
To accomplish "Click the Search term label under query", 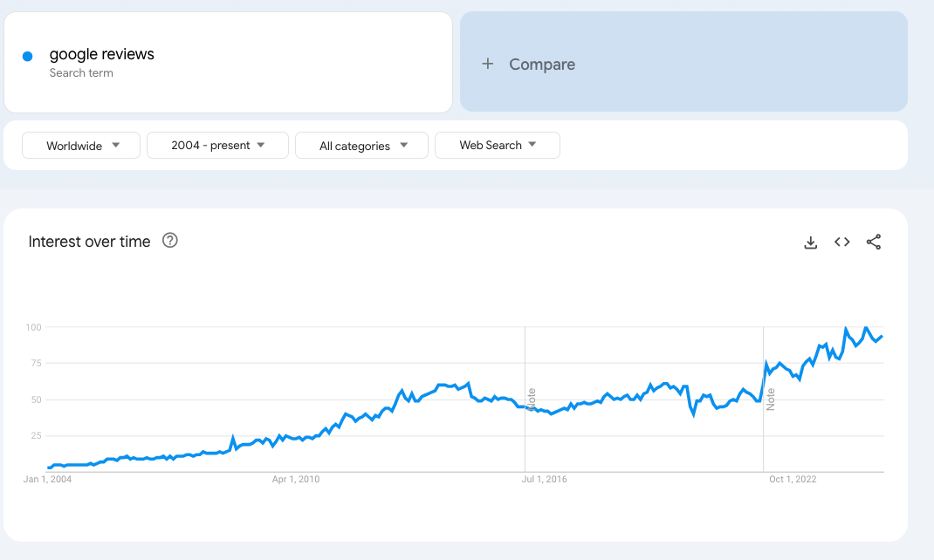I will (81, 73).
